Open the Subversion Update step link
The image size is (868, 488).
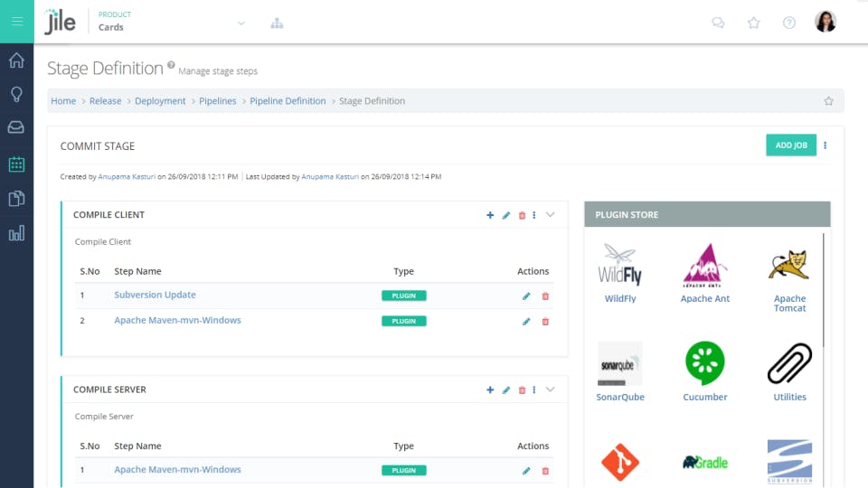[x=155, y=296]
